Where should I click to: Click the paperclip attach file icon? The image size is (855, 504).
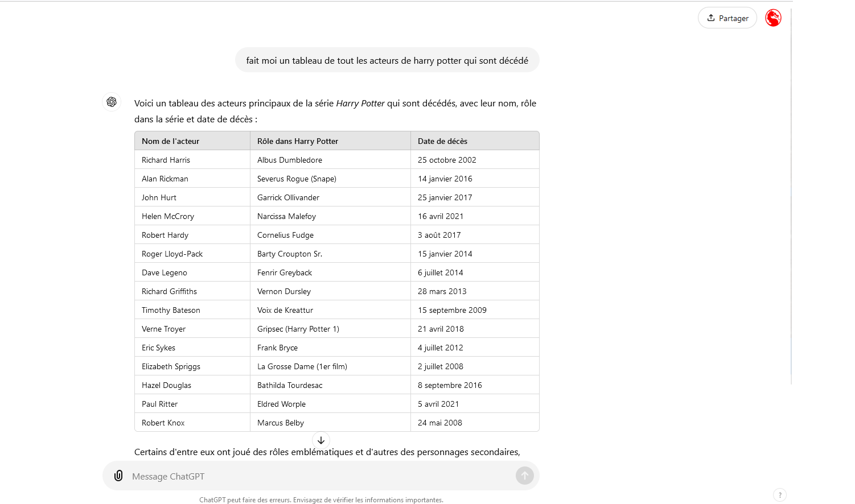tap(118, 476)
